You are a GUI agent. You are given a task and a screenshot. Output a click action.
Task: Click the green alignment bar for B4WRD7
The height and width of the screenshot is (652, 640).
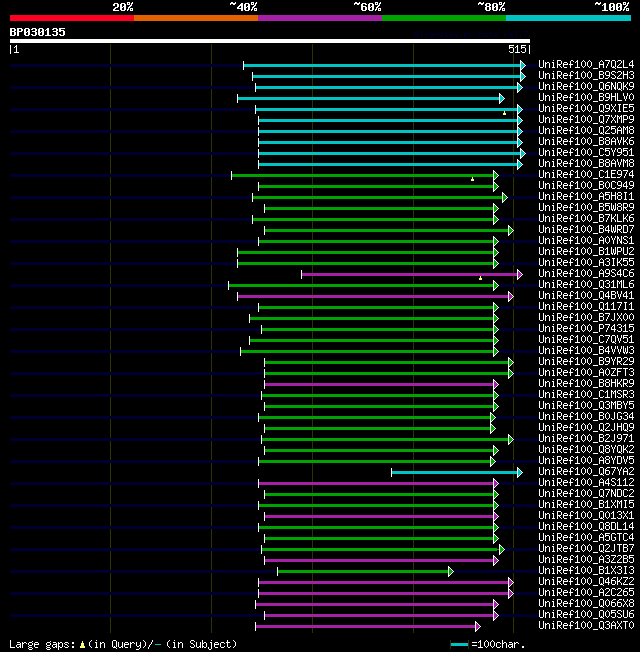[x=387, y=231]
